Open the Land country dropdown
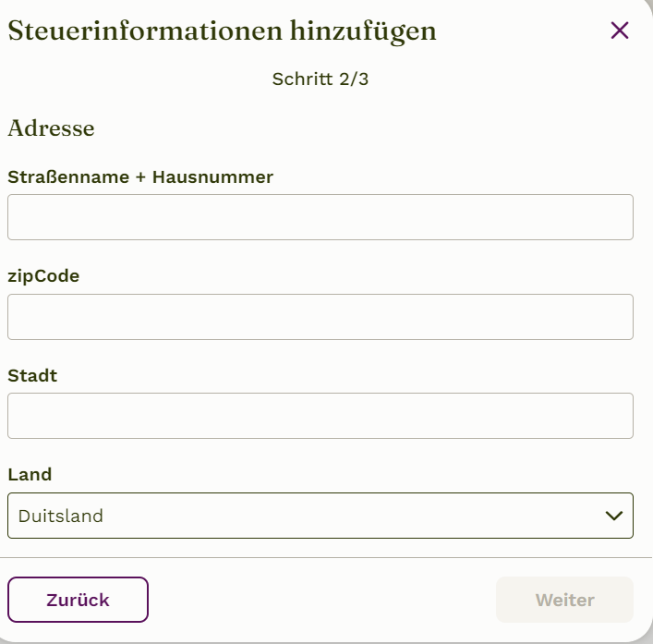 click(x=320, y=516)
